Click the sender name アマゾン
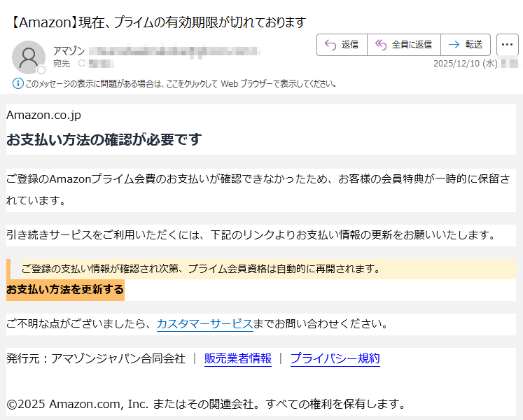523x420 pixels. pos(69,51)
